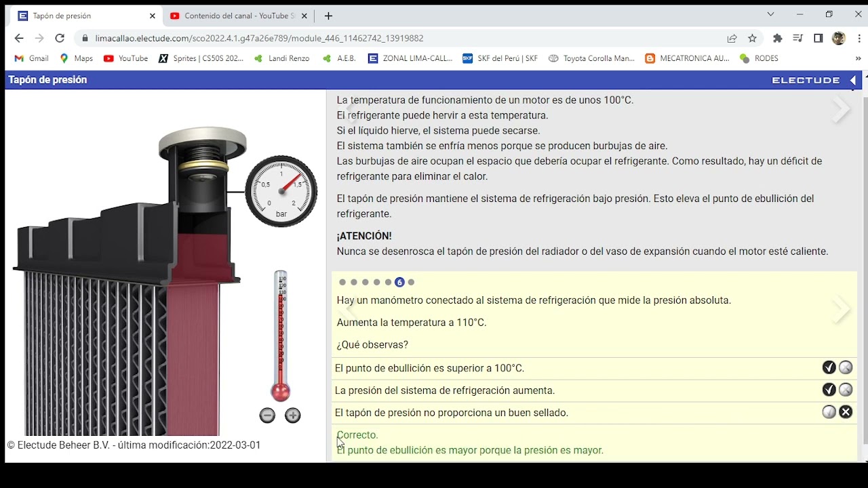This screenshot has width=868, height=488.
Task: Reload the current page
Action: tap(60, 39)
